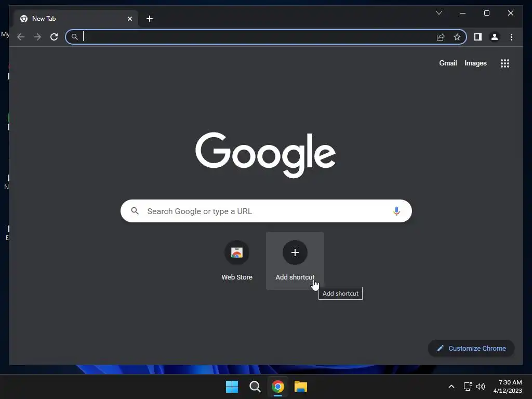The height and width of the screenshot is (399, 532).
Task: Open the Google apps grid
Action: (505, 63)
